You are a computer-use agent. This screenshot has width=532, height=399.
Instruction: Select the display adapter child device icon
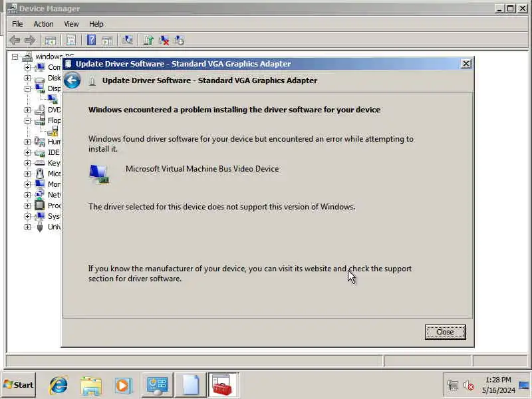pos(53,99)
